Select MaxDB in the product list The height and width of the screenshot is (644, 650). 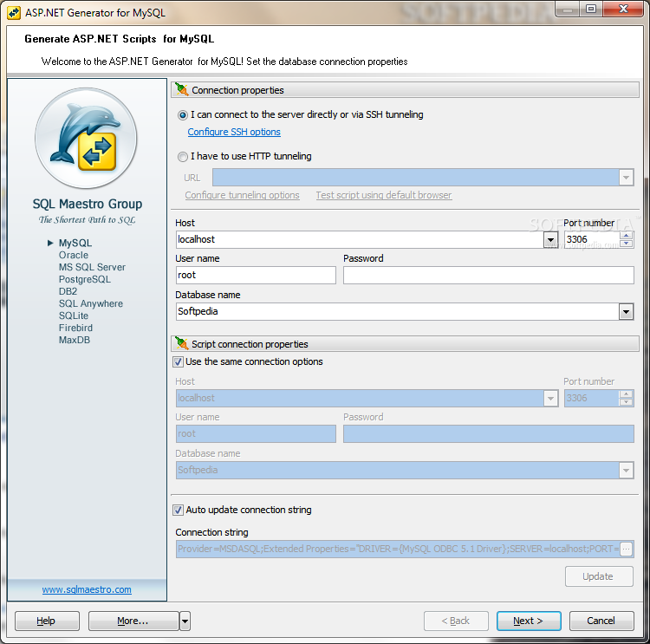pyautogui.click(x=75, y=340)
